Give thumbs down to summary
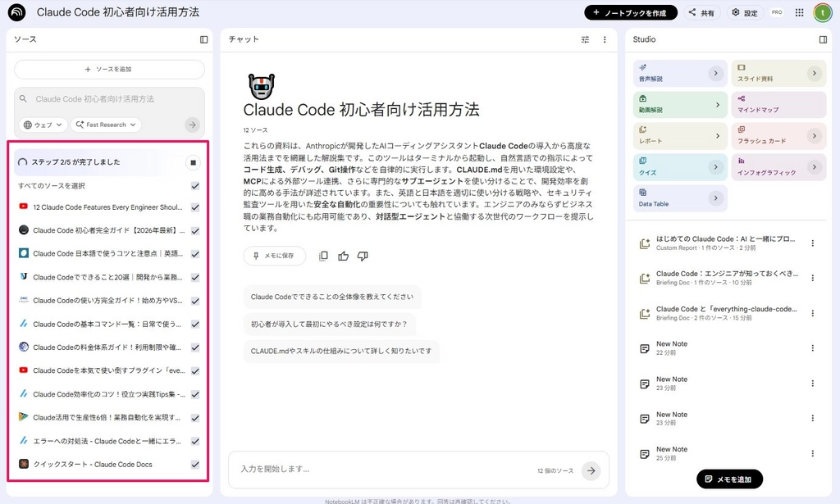Viewport: 840px width, 504px height. (363, 257)
